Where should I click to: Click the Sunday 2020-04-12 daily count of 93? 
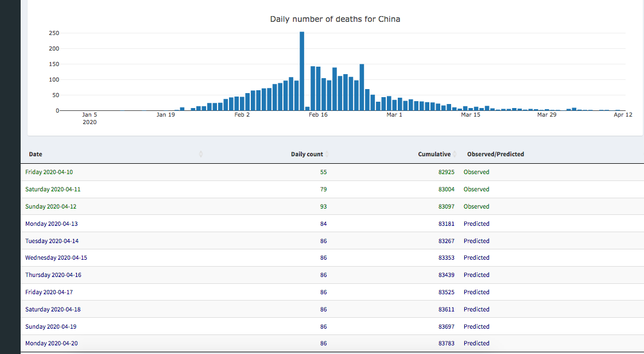coord(324,206)
